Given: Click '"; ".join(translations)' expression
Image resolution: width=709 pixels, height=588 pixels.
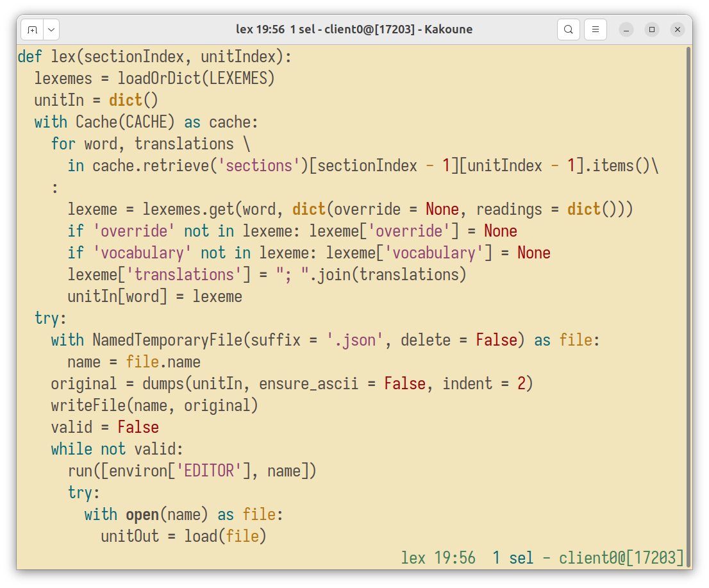Looking at the screenshot, I should click(371, 274).
